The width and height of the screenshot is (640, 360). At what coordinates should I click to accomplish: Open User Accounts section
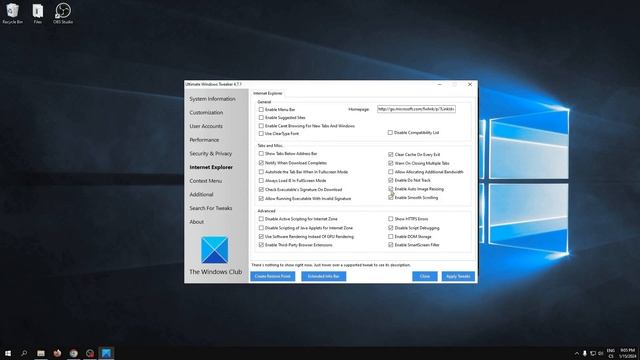click(x=206, y=126)
